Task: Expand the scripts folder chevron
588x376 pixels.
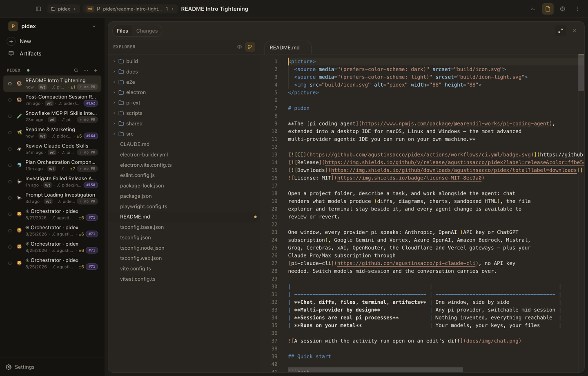Action: pyautogui.click(x=114, y=113)
